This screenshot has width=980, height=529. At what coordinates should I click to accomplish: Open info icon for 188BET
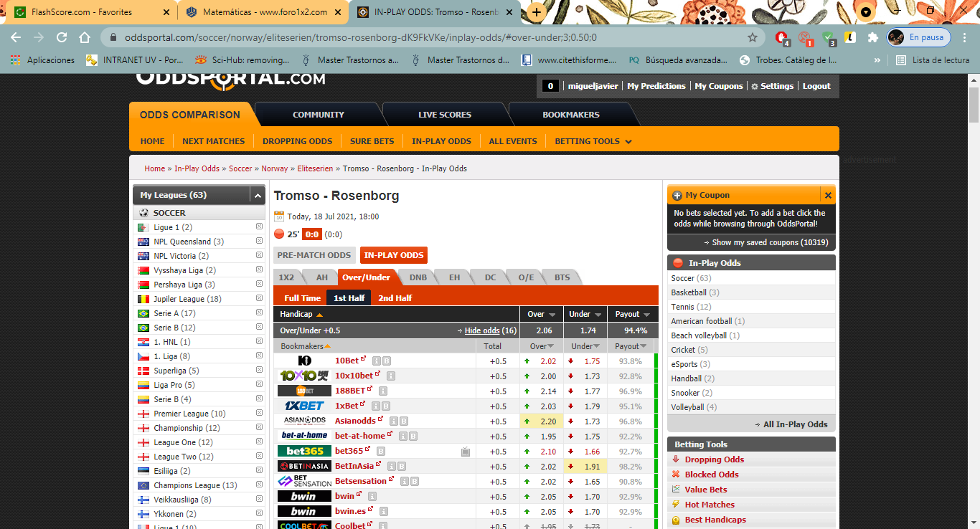[383, 391]
